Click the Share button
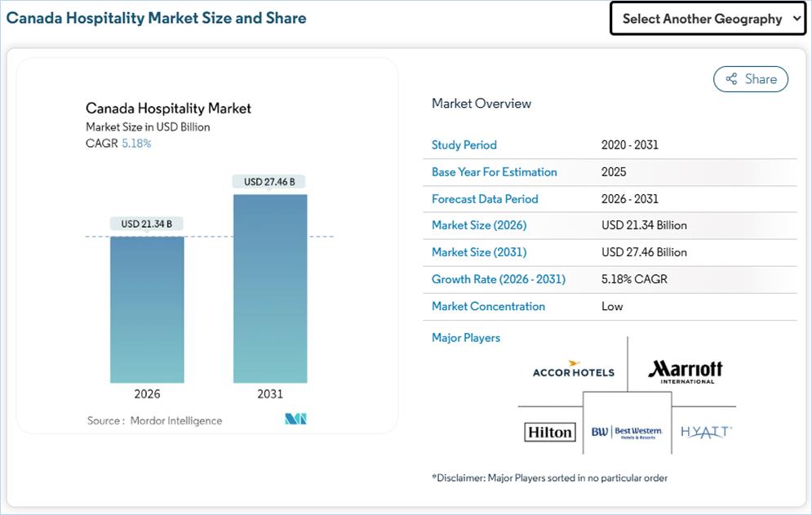The height and width of the screenshot is (515, 812). tap(751, 79)
